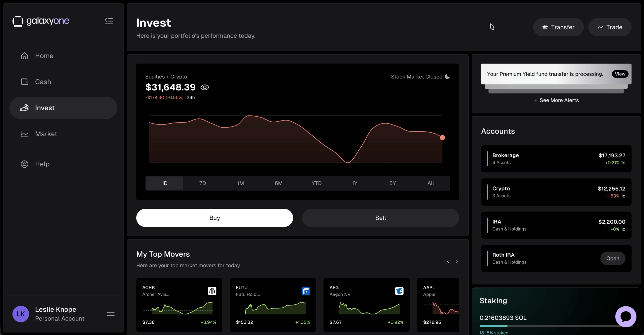Expand See More Alerts

(556, 100)
